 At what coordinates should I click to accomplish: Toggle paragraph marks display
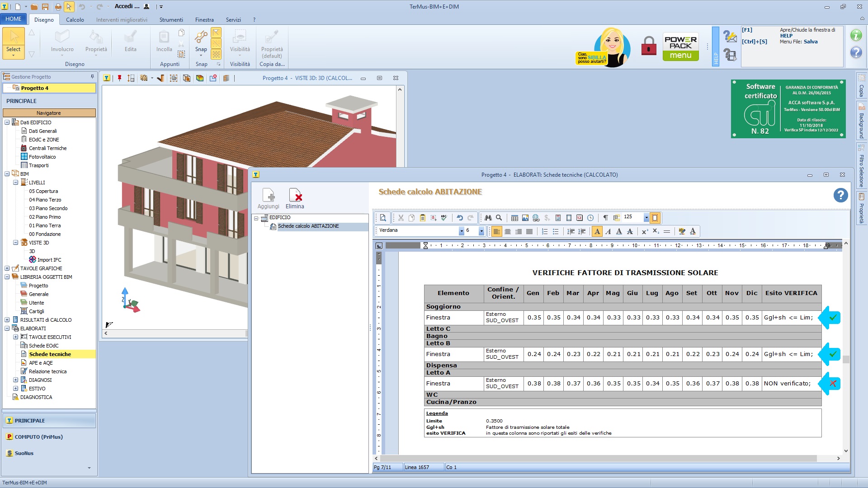605,218
